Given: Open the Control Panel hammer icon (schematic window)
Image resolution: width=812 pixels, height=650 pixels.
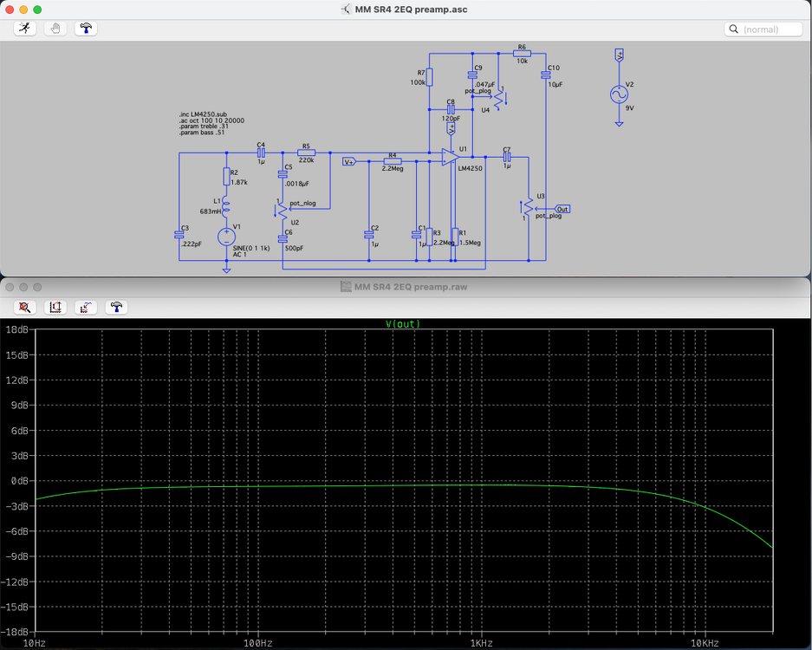Looking at the screenshot, I should tap(86, 28).
